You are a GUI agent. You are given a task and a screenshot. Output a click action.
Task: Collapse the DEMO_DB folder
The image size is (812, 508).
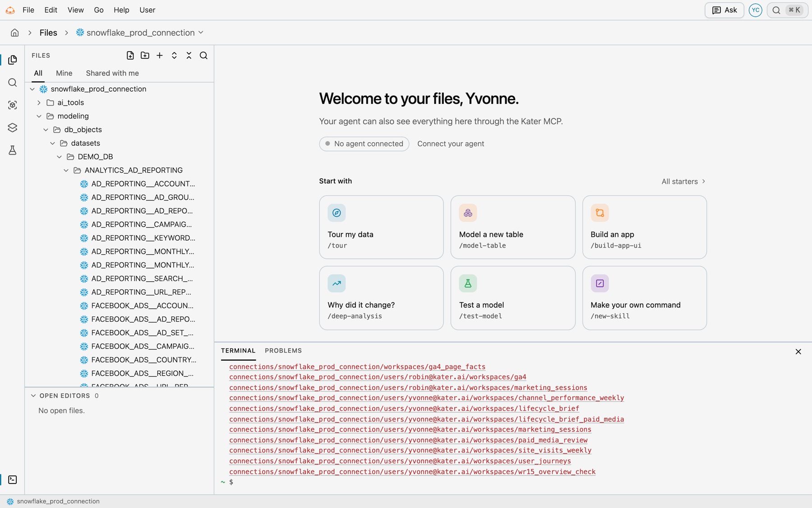[60, 157]
